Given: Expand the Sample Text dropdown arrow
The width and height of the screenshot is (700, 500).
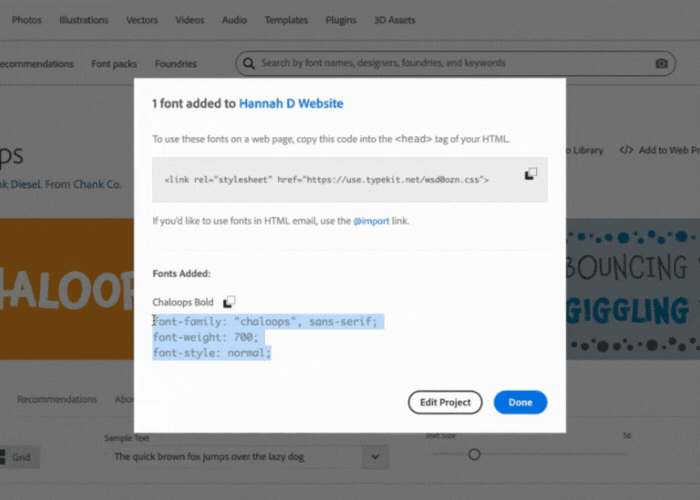Looking at the screenshot, I should (375, 457).
